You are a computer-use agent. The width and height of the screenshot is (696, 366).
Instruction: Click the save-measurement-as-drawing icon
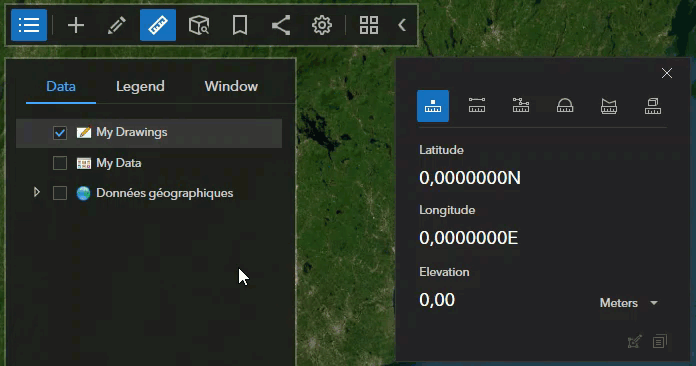pos(634,341)
